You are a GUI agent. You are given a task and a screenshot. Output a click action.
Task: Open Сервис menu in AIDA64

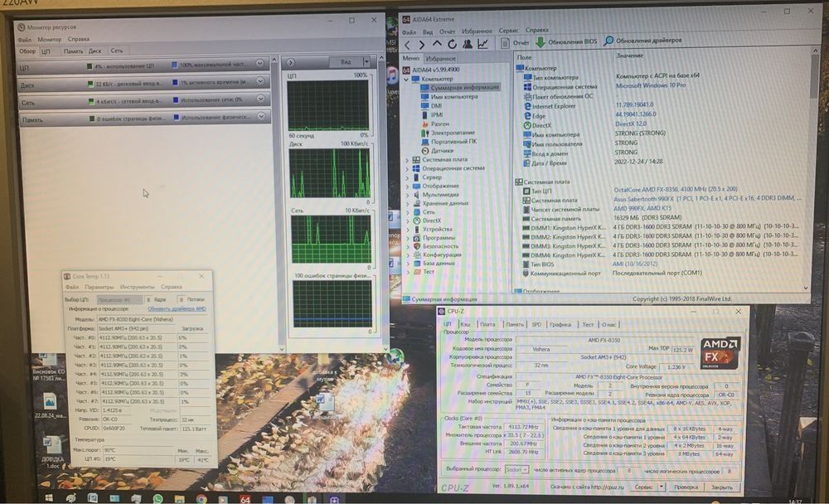click(x=509, y=31)
